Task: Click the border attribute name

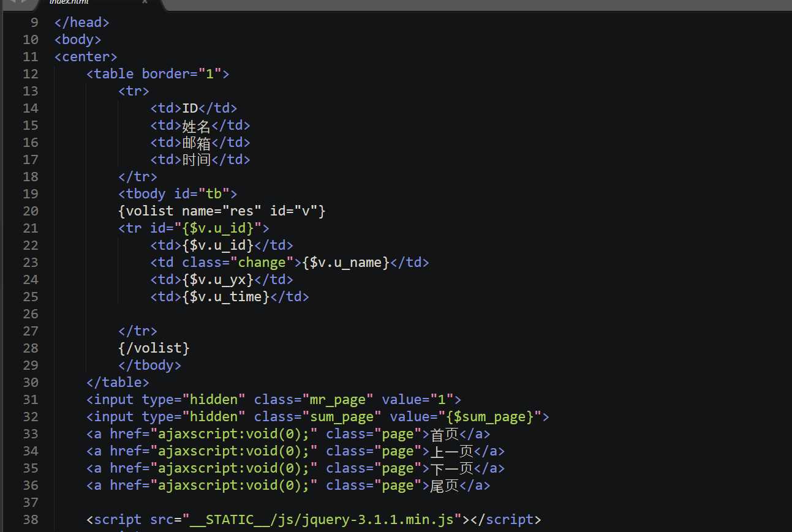Action: [x=165, y=74]
